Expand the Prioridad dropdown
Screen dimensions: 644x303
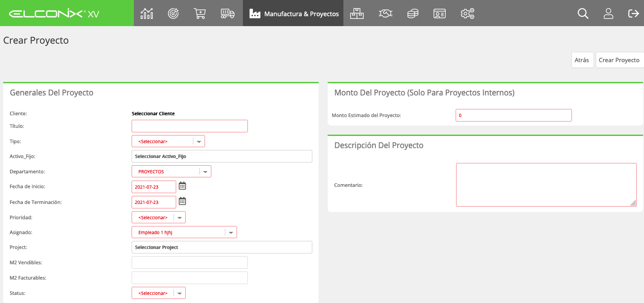[159, 217]
